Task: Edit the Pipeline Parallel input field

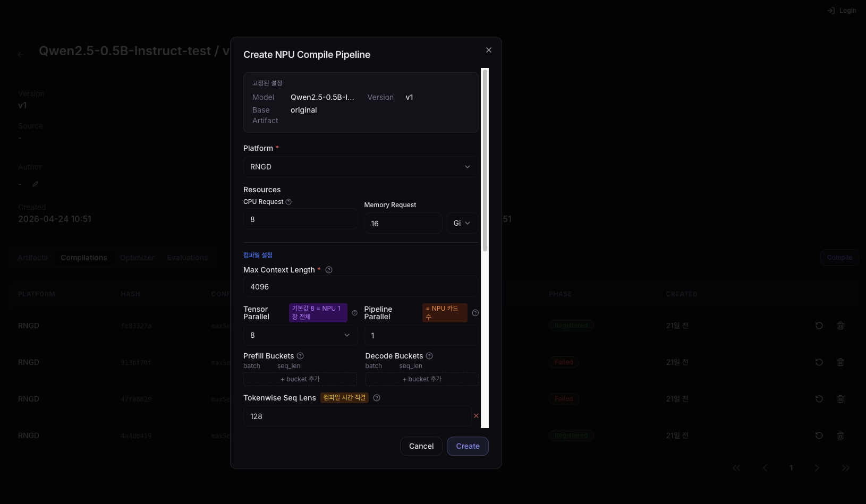Action: click(421, 335)
